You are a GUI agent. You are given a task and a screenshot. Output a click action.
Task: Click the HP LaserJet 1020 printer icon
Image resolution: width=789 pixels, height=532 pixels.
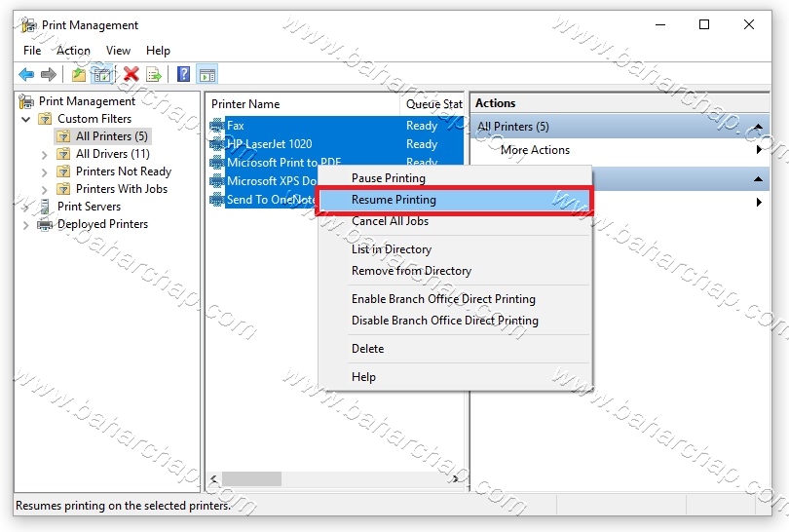coord(217,144)
